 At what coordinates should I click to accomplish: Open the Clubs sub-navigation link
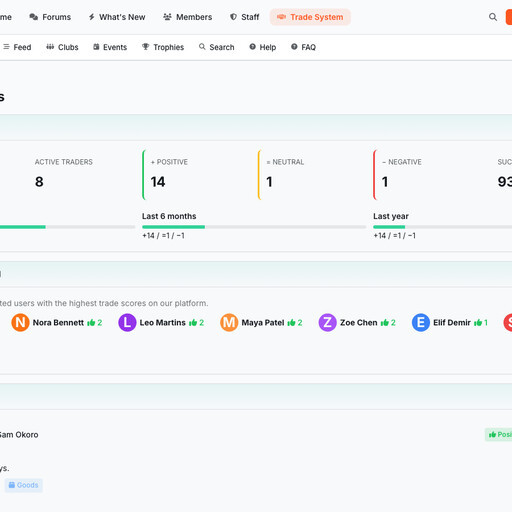62,47
